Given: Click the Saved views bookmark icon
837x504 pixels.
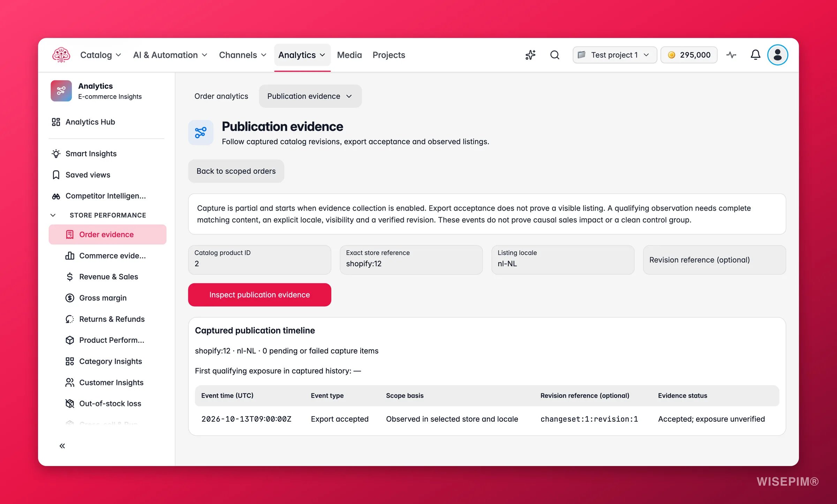Looking at the screenshot, I should [56, 175].
